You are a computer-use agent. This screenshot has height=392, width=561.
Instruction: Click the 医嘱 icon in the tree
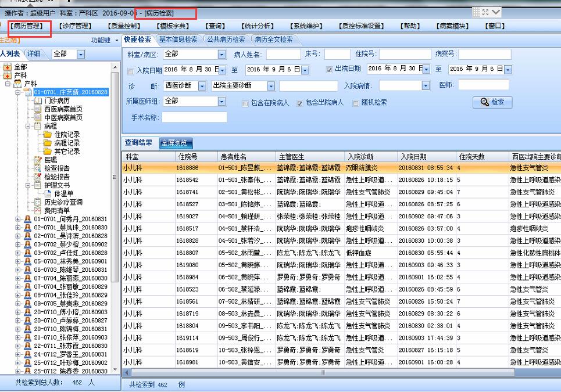[x=38, y=160]
